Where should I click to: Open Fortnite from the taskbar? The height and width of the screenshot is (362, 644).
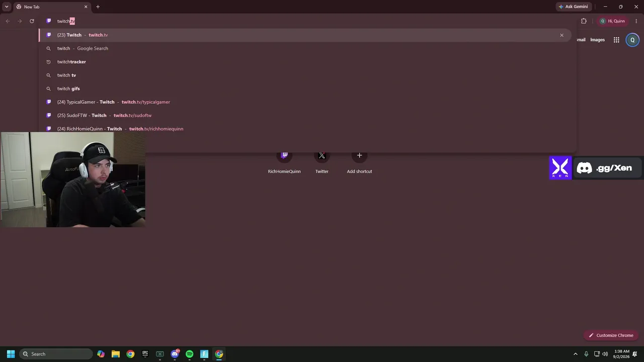(x=204, y=354)
